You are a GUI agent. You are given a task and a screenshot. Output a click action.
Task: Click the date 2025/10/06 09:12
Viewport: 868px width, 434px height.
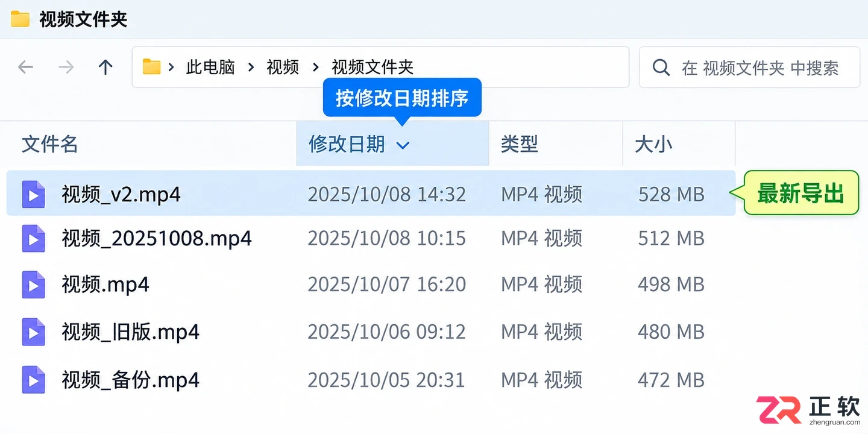tap(387, 332)
